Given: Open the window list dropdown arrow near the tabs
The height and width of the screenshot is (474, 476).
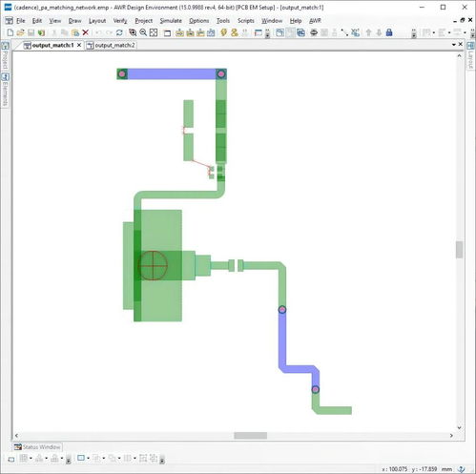Looking at the screenshot, I should click(x=454, y=45).
